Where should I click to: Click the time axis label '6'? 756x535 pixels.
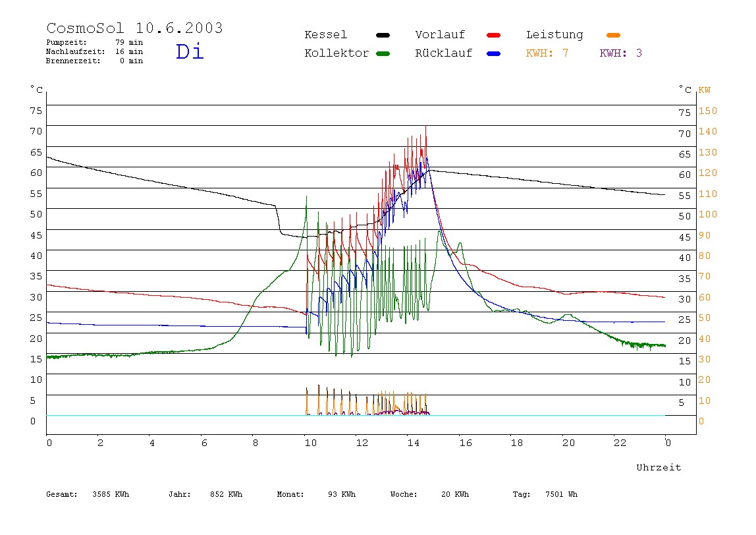(x=204, y=443)
